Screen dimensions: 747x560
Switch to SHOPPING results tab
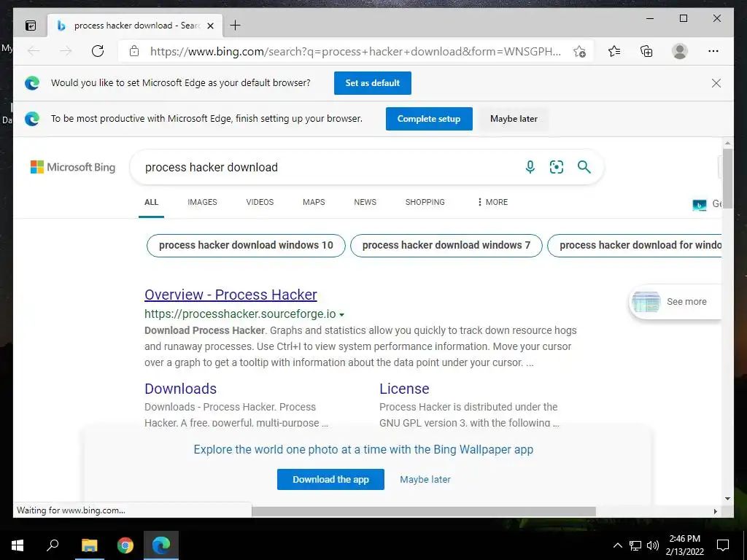425,202
